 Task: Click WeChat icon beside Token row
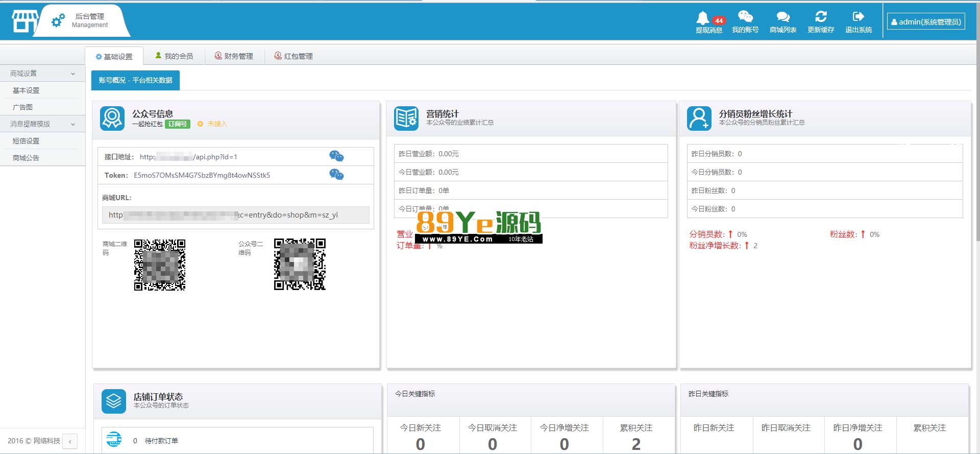pos(336,175)
